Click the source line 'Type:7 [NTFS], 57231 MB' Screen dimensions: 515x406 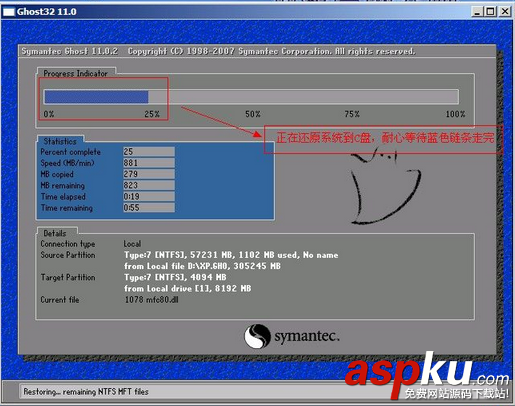(231, 255)
